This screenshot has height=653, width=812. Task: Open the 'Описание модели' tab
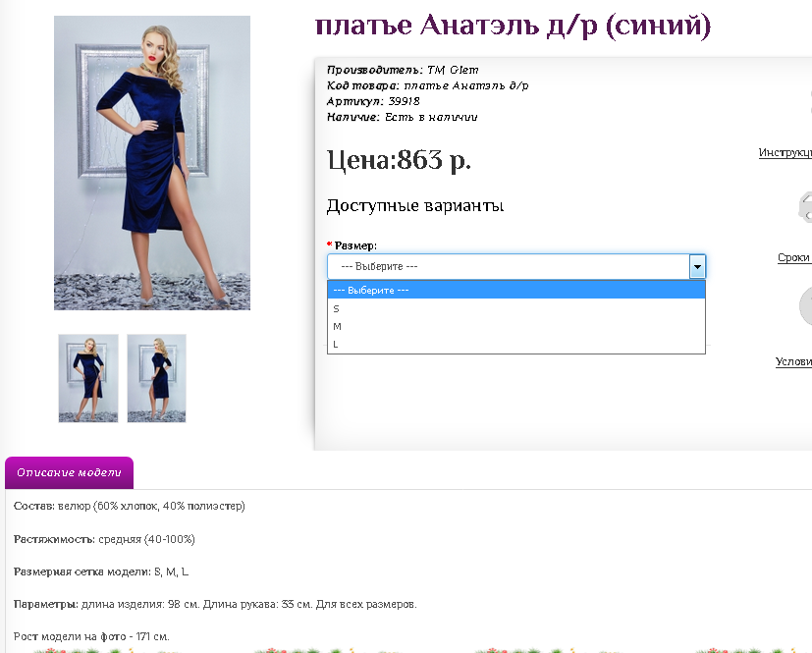coord(69,472)
